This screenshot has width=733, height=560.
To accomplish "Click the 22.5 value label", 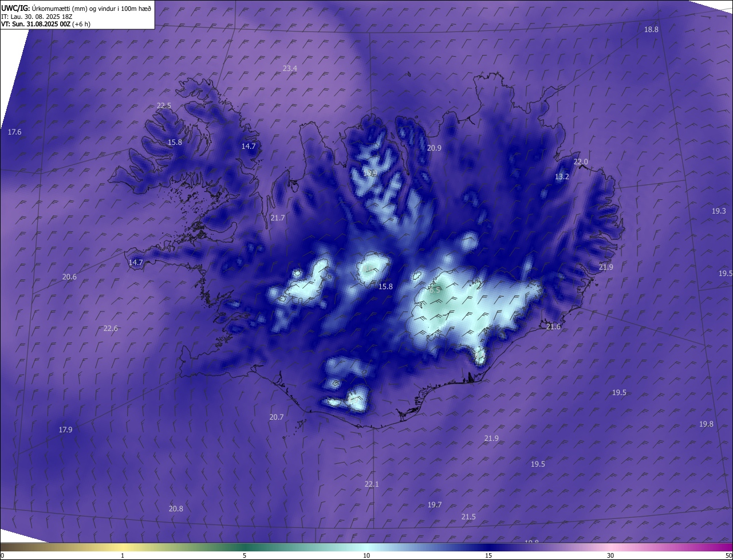I will point(164,106).
